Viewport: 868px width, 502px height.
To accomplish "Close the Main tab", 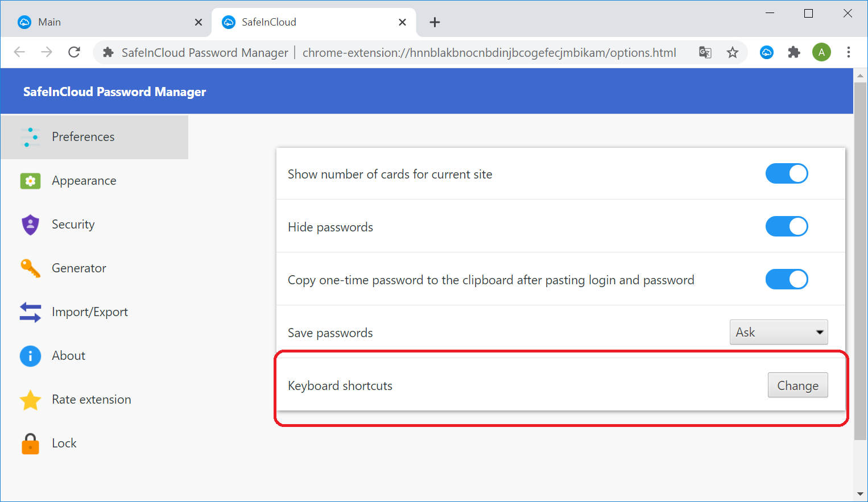I will coord(199,22).
